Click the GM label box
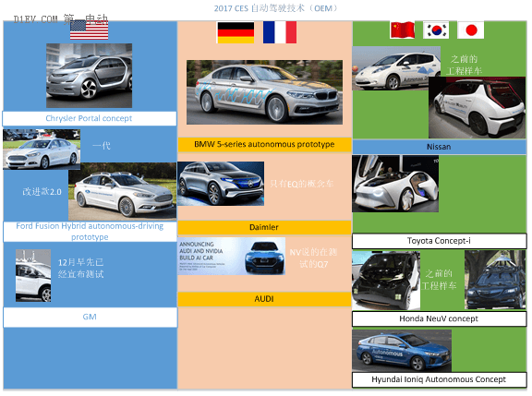The height and width of the screenshot is (396, 532). click(x=90, y=317)
